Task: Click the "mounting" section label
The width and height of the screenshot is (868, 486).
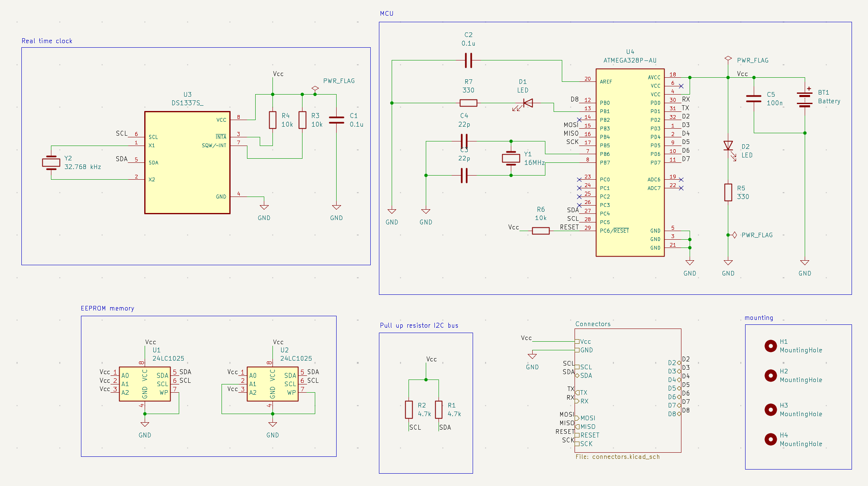Action: pyautogui.click(x=759, y=318)
